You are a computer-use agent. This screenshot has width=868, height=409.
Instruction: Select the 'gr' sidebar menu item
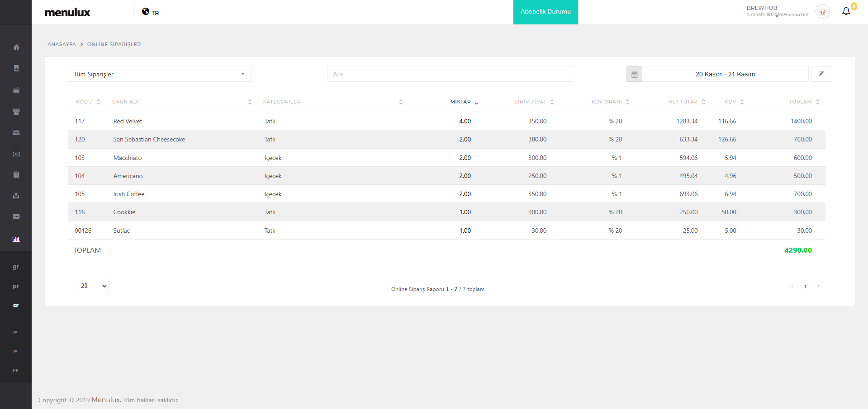(x=16, y=267)
